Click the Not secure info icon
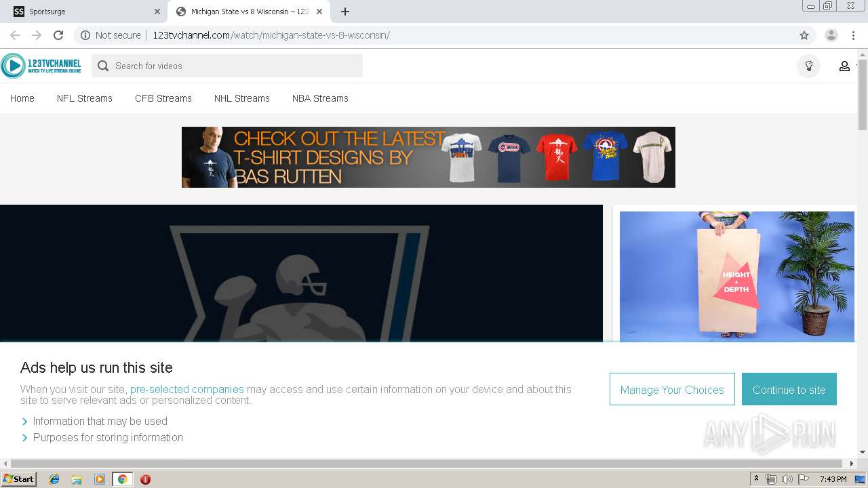 [x=85, y=35]
